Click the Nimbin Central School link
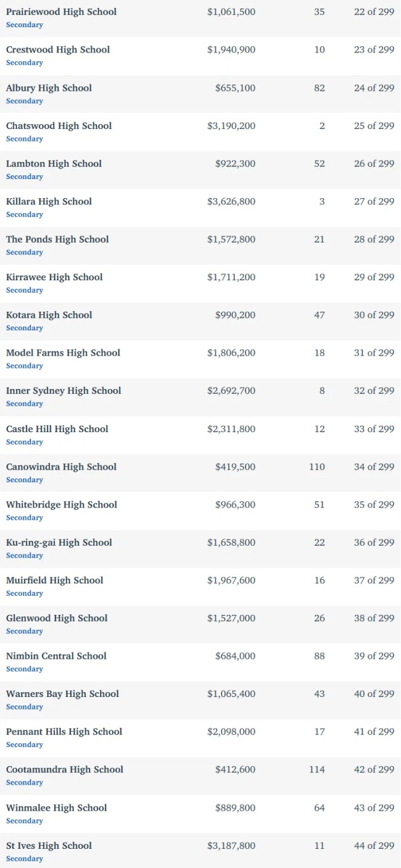The width and height of the screenshot is (401, 868). (x=56, y=656)
